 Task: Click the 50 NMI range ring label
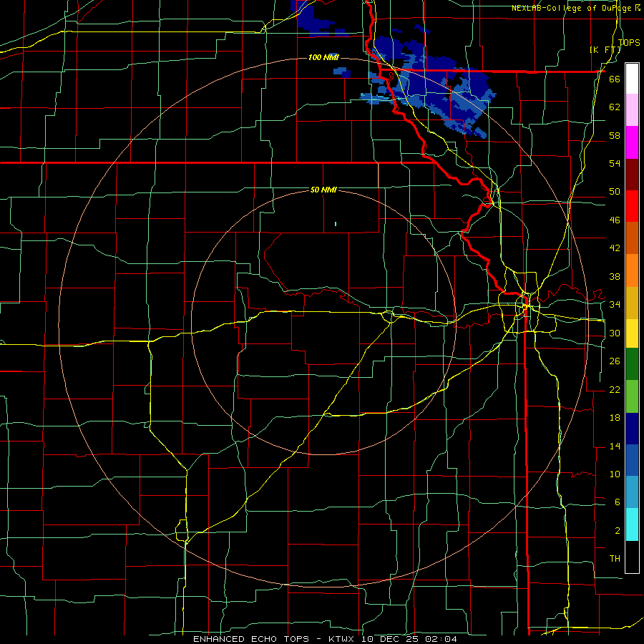tap(323, 190)
